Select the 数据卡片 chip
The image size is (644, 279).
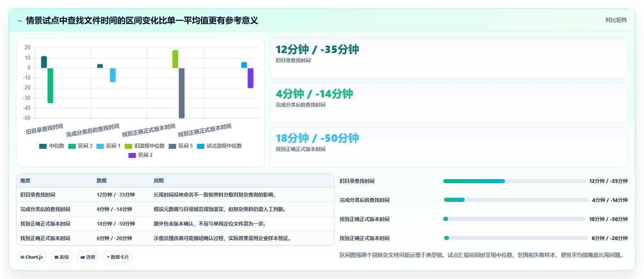[118, 257]
